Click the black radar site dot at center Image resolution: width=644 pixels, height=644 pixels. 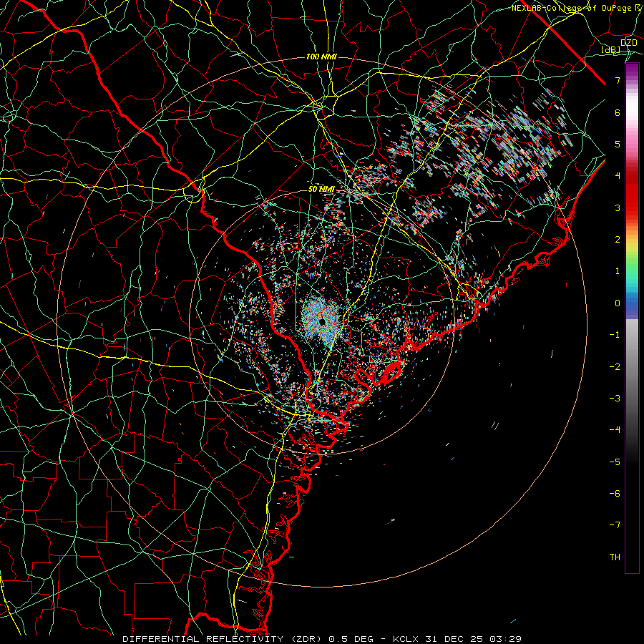323,321
